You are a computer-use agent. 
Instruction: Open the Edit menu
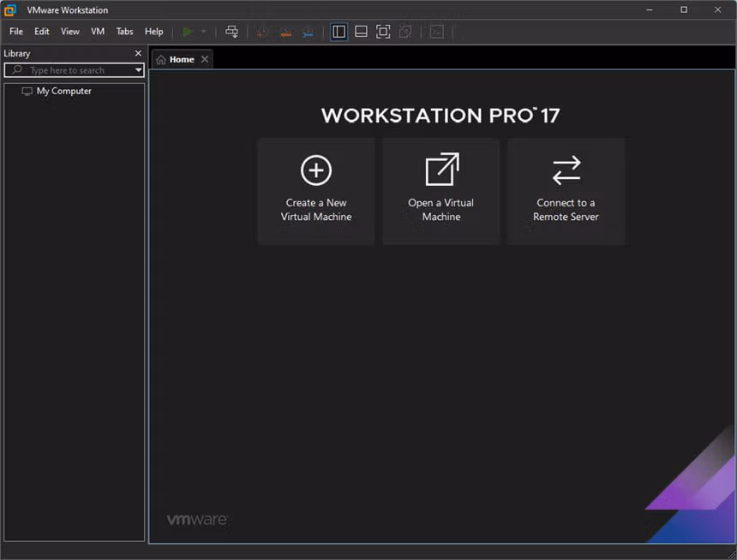(x=42, y=32)
